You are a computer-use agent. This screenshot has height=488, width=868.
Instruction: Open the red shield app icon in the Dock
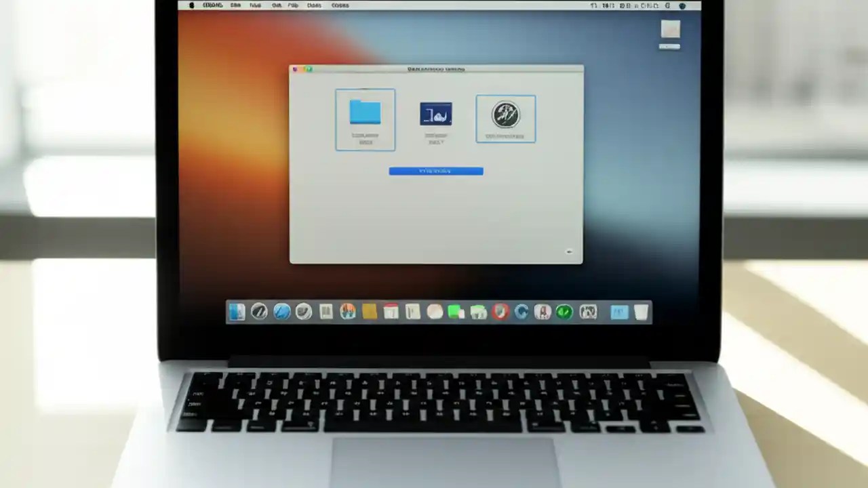(499, 312)
